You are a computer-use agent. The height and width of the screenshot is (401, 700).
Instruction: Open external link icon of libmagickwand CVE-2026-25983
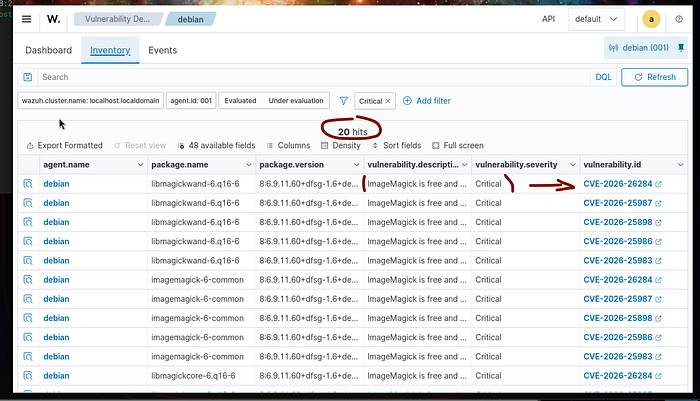point(658,261)
